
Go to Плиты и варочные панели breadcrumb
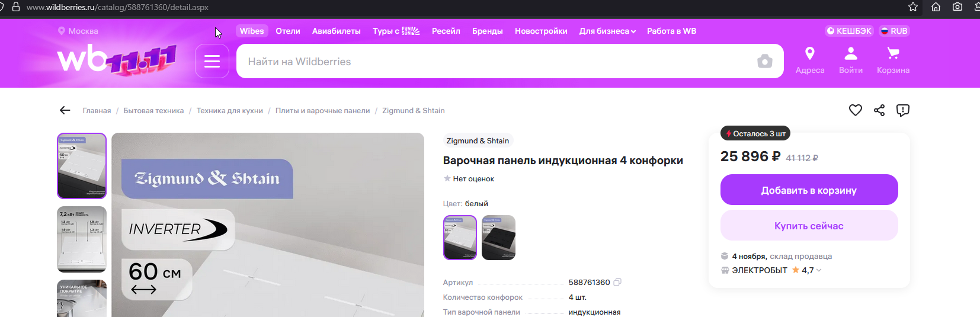323,110
